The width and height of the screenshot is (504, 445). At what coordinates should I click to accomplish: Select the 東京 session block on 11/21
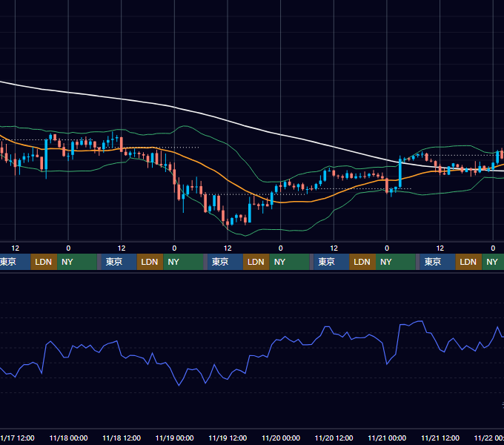[437, 262]
